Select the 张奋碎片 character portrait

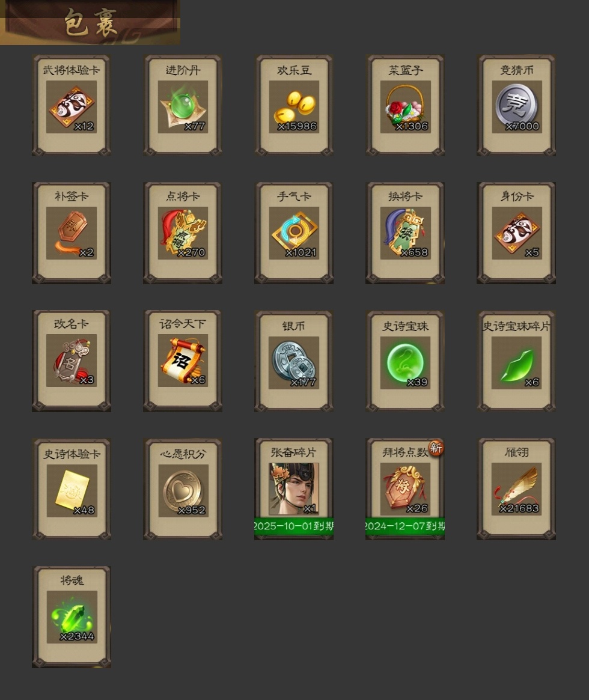(x=294, y=489)
